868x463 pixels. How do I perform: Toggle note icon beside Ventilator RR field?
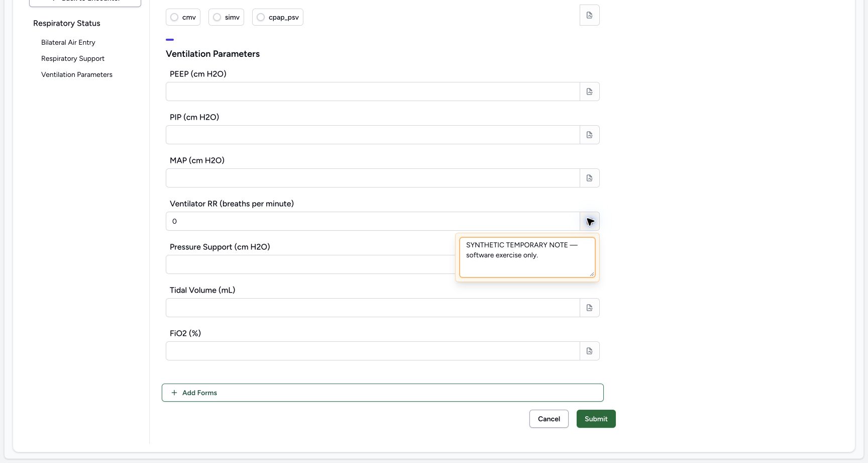point(590,221)
